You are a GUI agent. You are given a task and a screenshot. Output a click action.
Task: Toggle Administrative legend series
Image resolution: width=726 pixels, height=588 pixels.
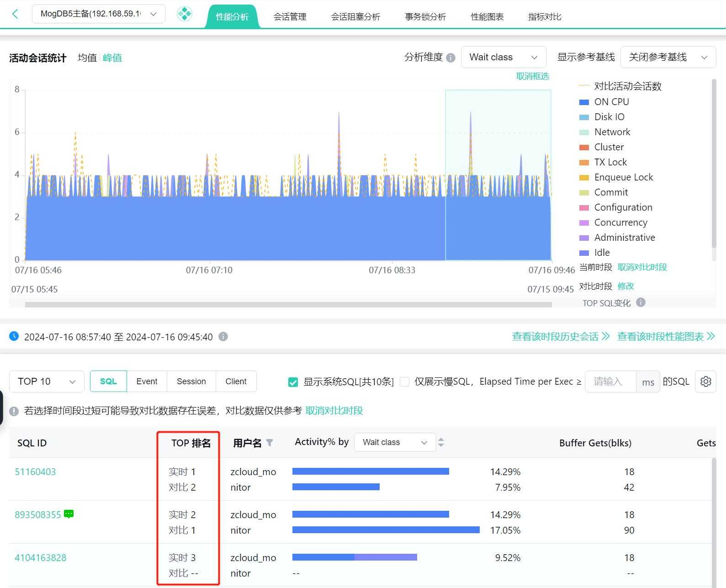coord(617,238)
